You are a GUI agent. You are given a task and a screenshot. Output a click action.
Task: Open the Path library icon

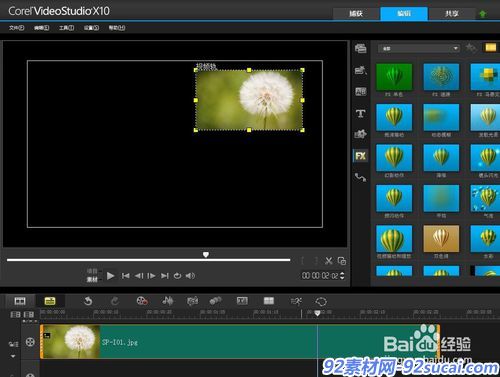361,177
